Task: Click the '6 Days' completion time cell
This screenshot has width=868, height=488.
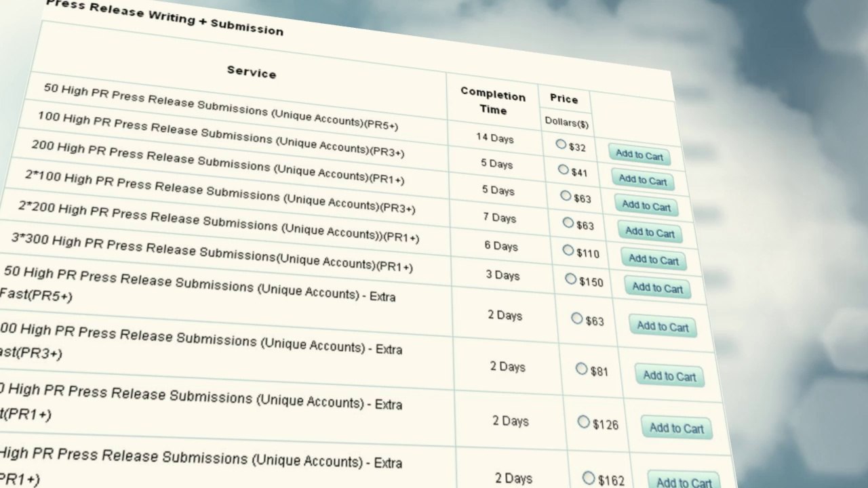Action: click(502, 246)
